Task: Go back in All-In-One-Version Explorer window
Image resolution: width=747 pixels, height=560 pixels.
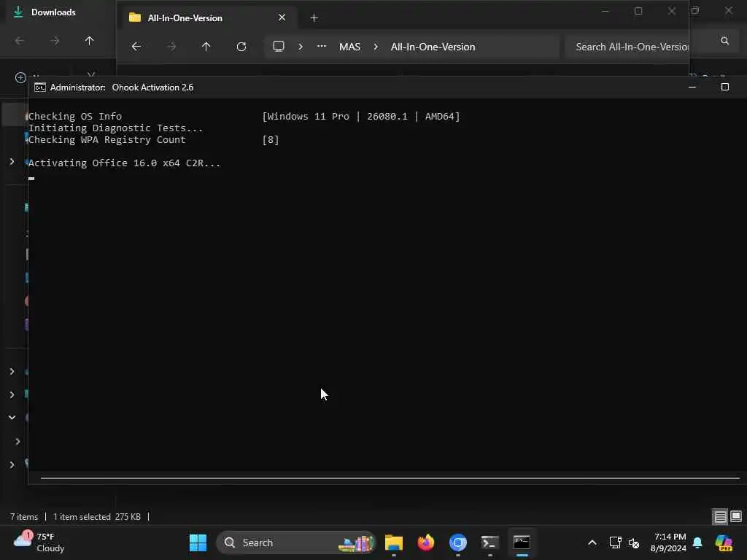Action: (x=136, y=47)
